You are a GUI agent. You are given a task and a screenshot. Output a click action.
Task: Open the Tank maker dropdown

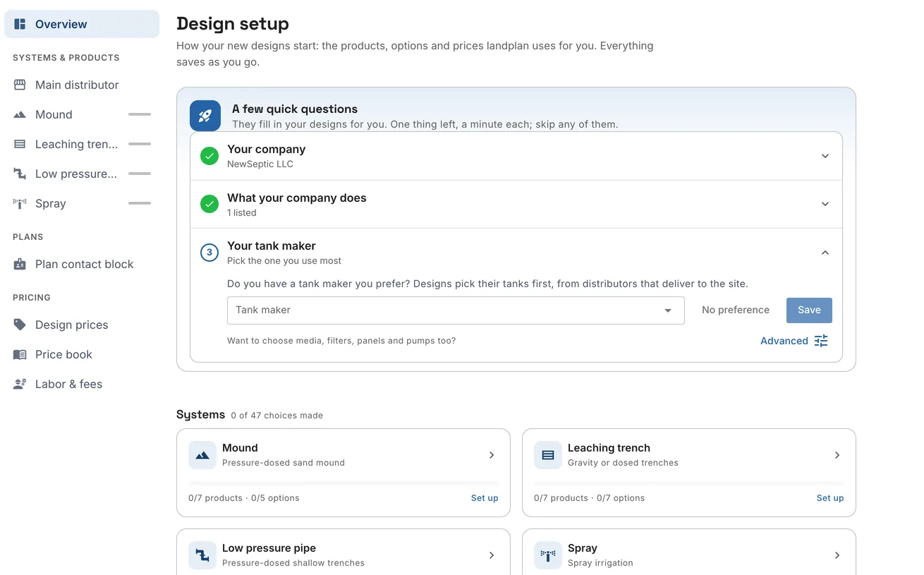pyautogui.click(x=456, y=310)
